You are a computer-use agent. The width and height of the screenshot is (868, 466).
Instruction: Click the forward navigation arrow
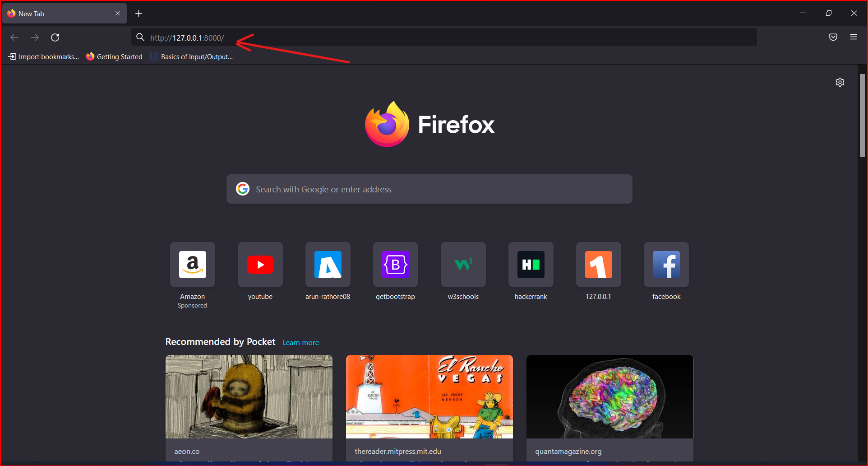pos(35,37)
